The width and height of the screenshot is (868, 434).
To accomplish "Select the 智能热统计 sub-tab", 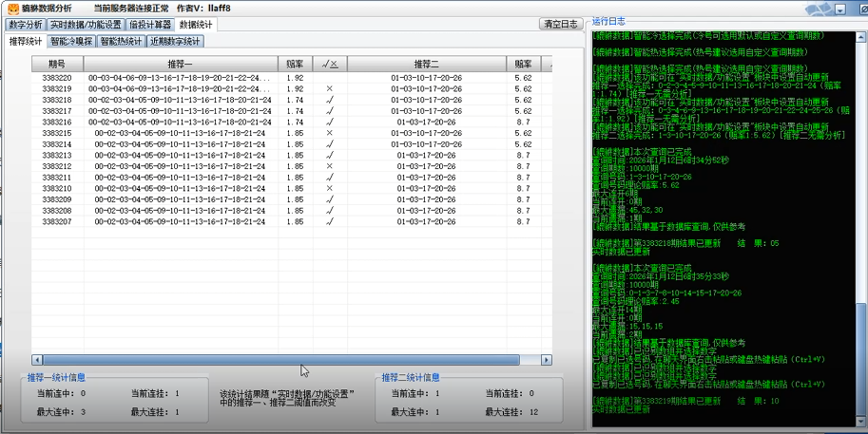I will click(x=121, y=42).
